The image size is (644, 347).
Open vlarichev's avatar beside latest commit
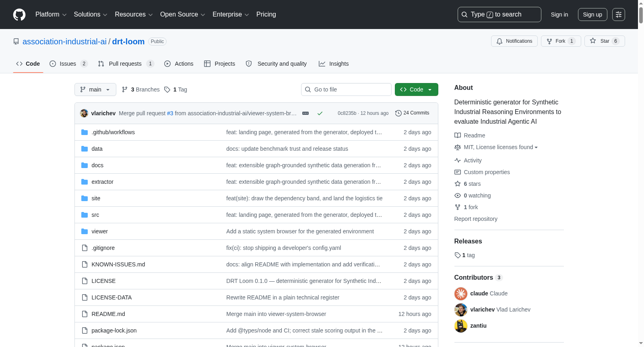click(x=84, y=113)
